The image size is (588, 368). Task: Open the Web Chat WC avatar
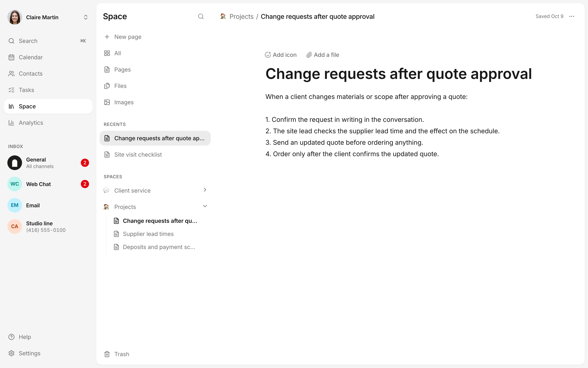14,184
